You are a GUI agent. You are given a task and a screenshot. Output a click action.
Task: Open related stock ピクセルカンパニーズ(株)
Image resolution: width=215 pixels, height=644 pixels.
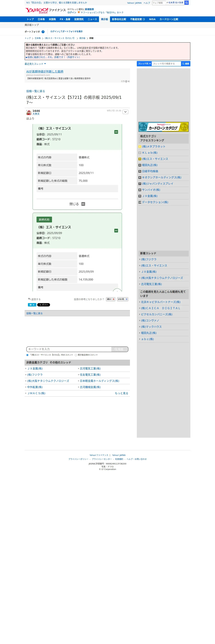tap(157, 314)
